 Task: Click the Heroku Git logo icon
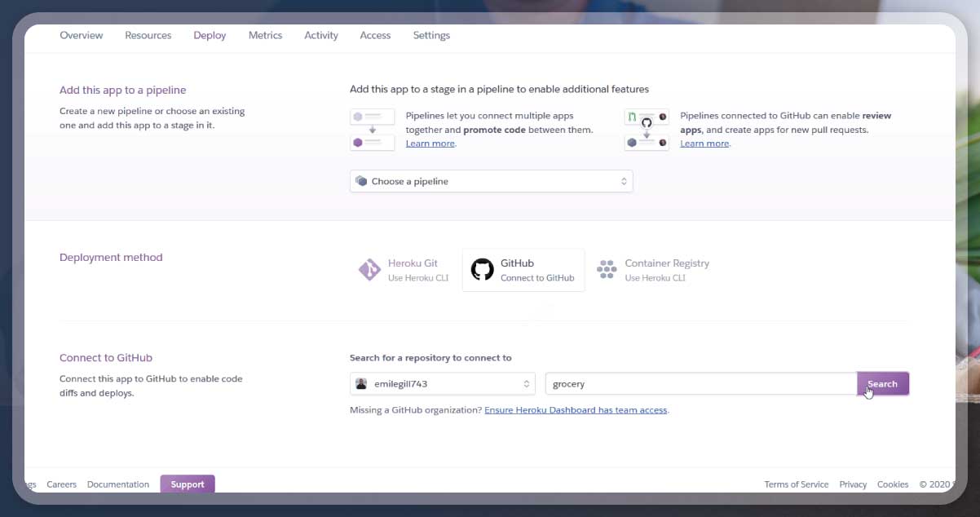click(x=369, y=270)
